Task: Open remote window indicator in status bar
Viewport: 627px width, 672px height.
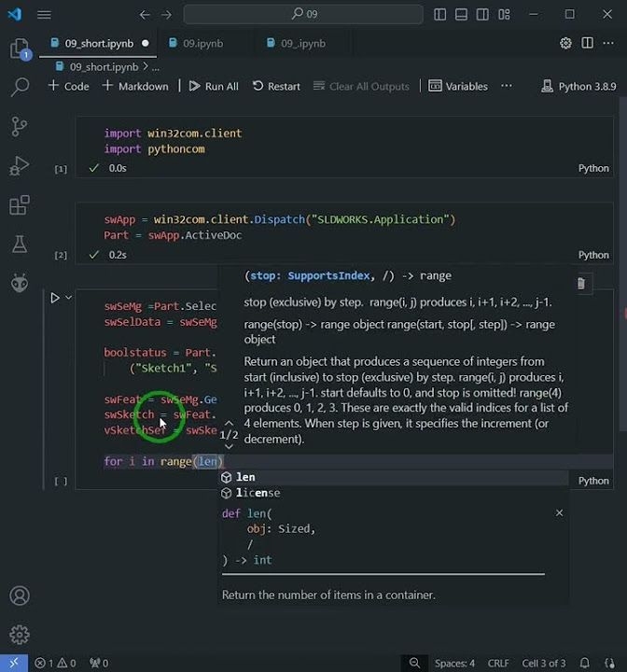Action: pyautogui.click(x=14, y=663)
